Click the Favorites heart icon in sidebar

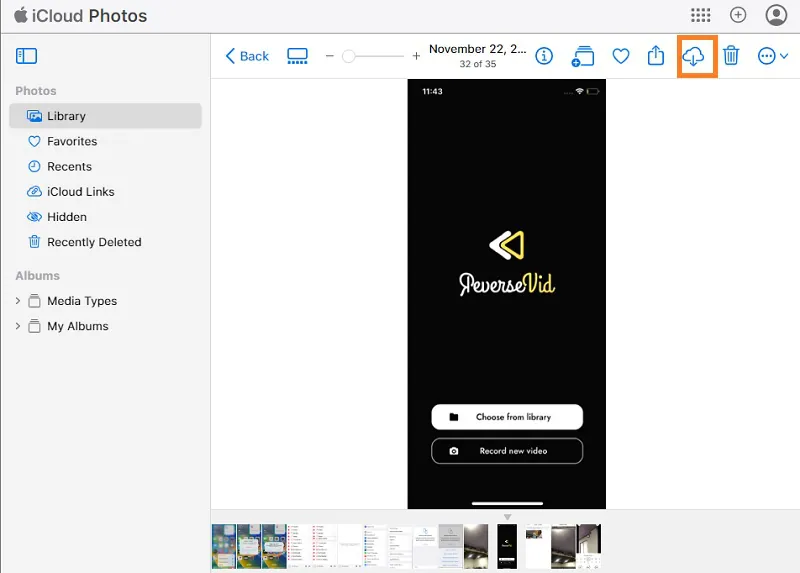(34, 141)
